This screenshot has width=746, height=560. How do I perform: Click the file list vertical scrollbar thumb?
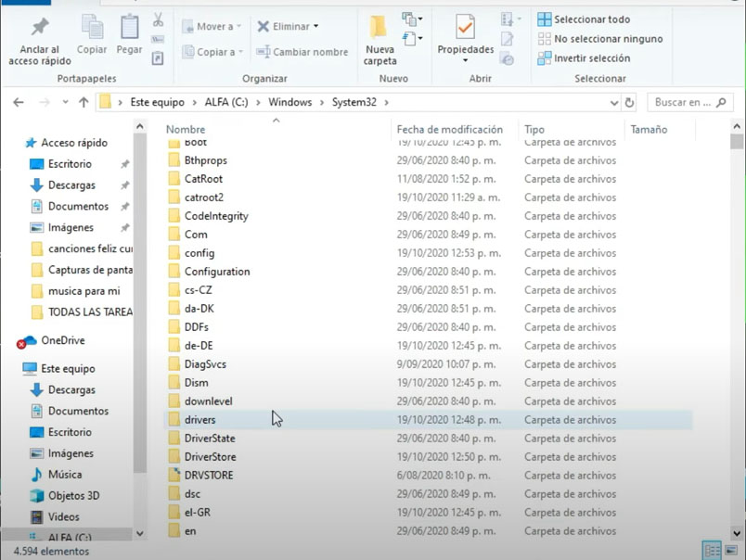click(x=737, y=142)
